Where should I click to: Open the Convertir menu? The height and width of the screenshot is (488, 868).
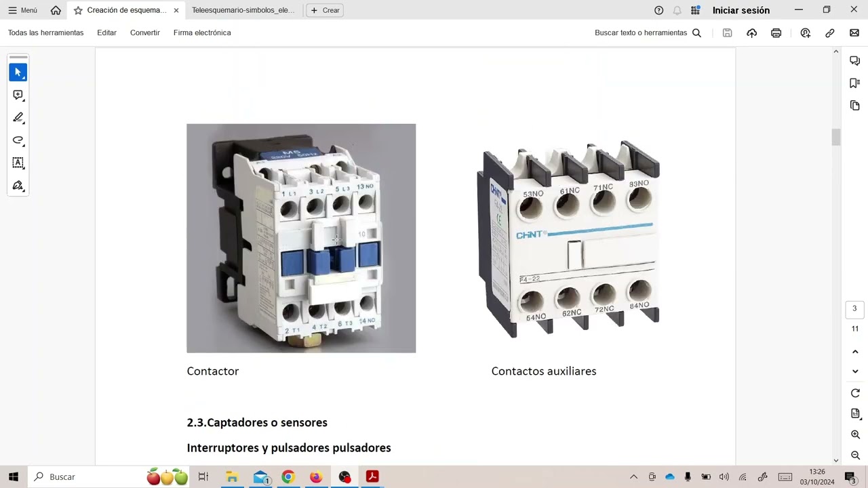click(x=145, y=33)
